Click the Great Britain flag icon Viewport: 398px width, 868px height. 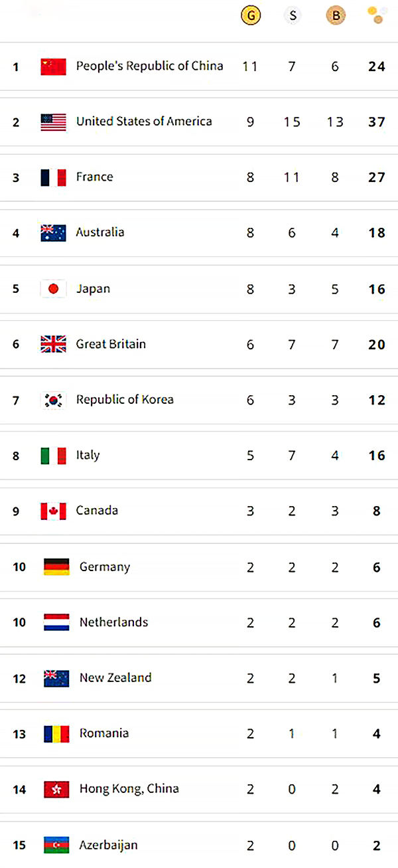click(53, 344)
